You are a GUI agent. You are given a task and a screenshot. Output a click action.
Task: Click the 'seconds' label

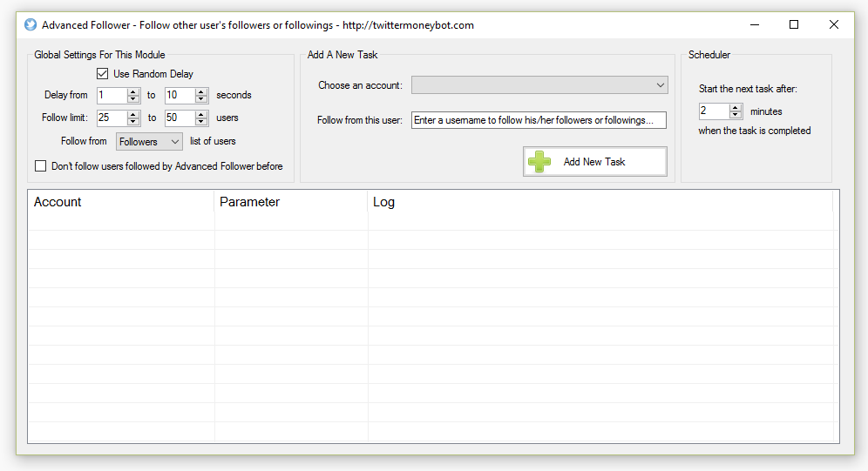234,95
